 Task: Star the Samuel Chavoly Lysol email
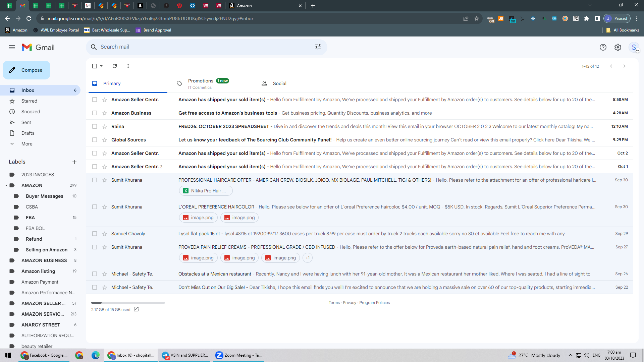click(x=105, y=234)
